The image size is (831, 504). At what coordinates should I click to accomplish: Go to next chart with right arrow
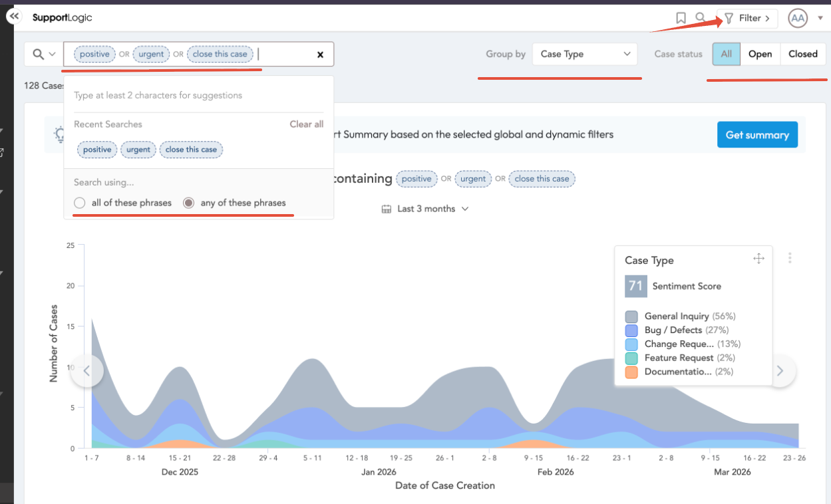[780, 370]
